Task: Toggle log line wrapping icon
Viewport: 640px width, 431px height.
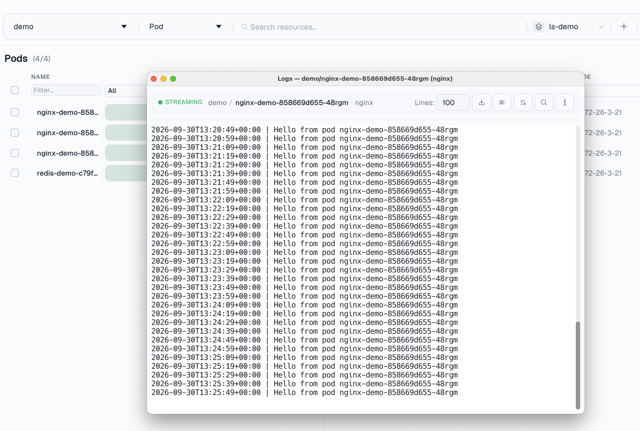Action: (x=502, y=102)
